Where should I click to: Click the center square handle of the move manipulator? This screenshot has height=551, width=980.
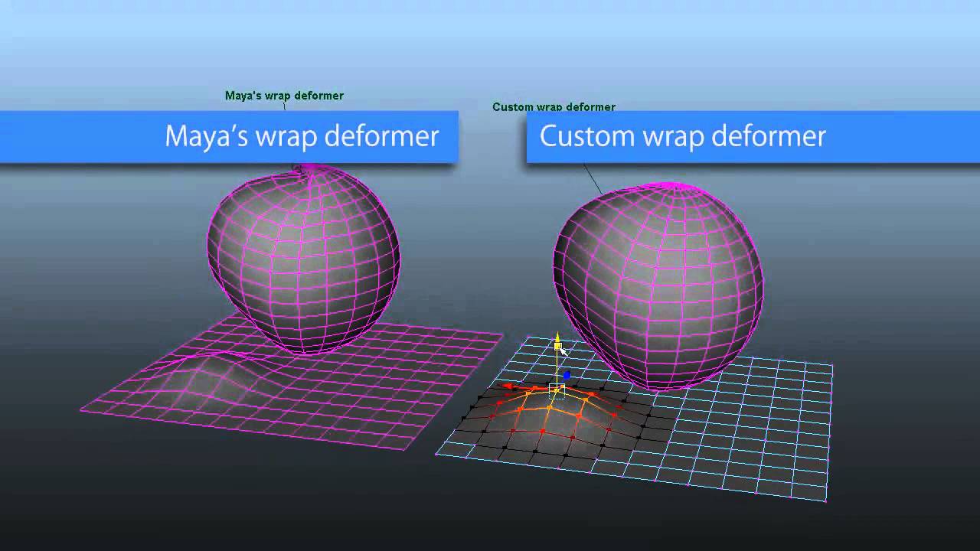(557, 391)
